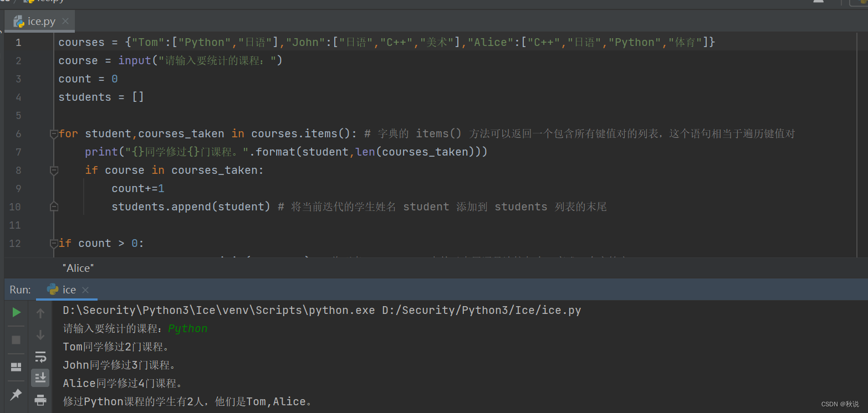Click the courses variable on line 1
This screenshot has width=868, height=413.
point(81,43)
